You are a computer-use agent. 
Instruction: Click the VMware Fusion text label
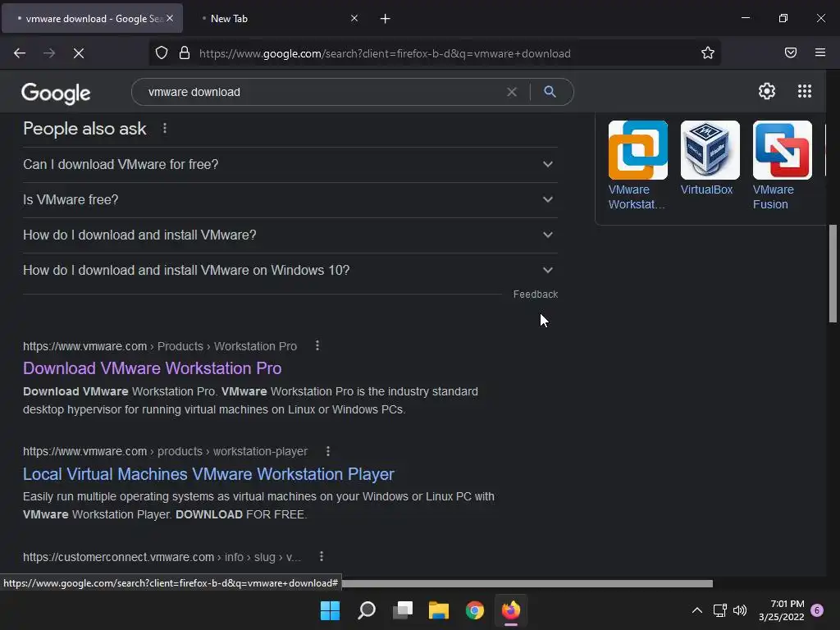click(x=773, y=197)
